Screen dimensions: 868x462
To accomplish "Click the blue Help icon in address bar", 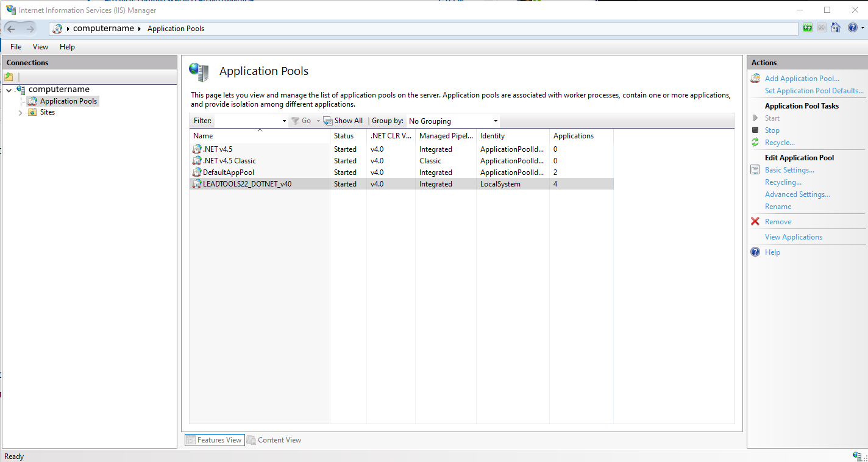I will pyautogui.click(x=852, y=28).
